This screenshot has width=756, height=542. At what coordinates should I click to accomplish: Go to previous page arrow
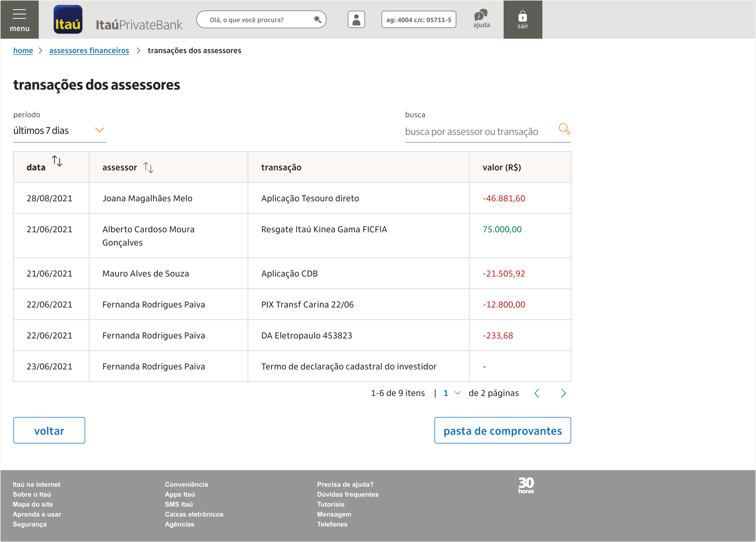click(537, 393)
